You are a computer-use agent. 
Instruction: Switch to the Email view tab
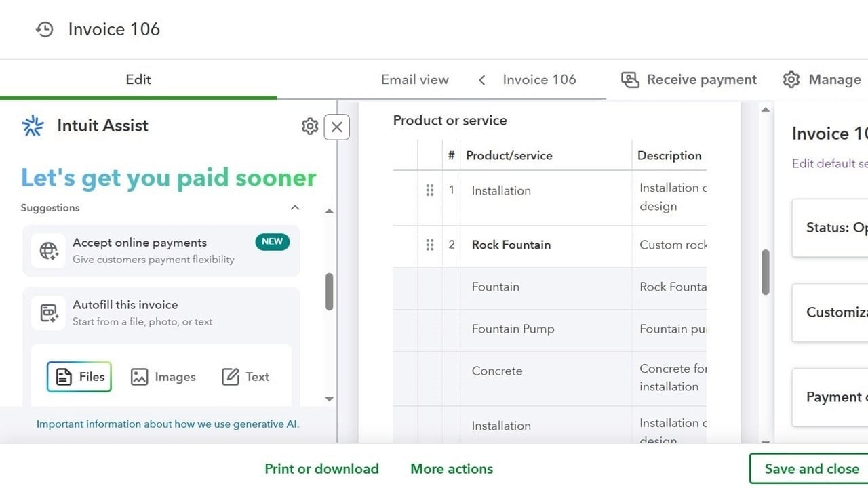[414, 79]
